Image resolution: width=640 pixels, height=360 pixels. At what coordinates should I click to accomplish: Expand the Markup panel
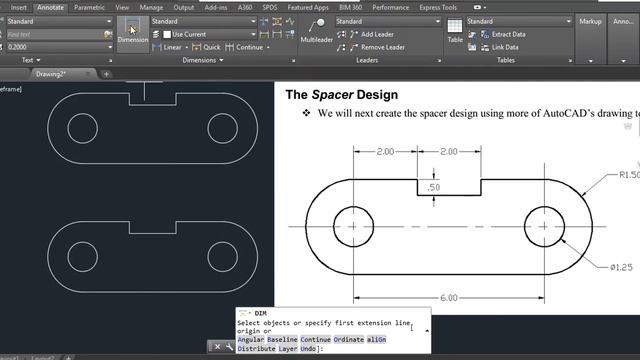(x=590, y=40)
